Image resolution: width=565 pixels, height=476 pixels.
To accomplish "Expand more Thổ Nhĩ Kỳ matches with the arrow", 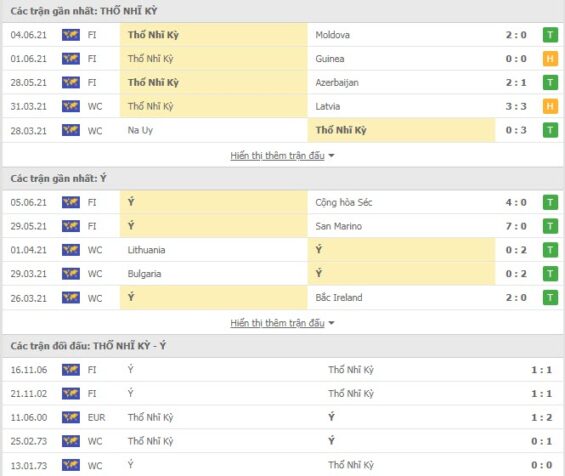I will point(332,156).
